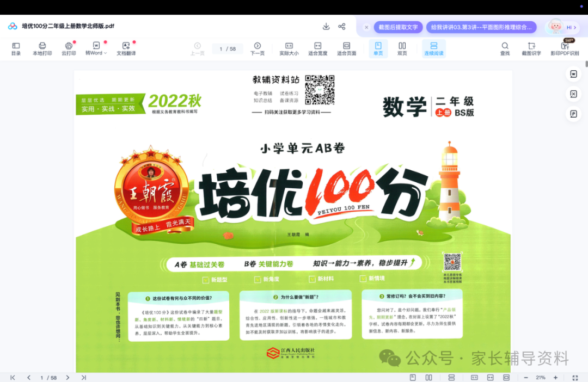Jump to last page in bottom bar
This screenshot has width=588, height=382.
point(84,378)
